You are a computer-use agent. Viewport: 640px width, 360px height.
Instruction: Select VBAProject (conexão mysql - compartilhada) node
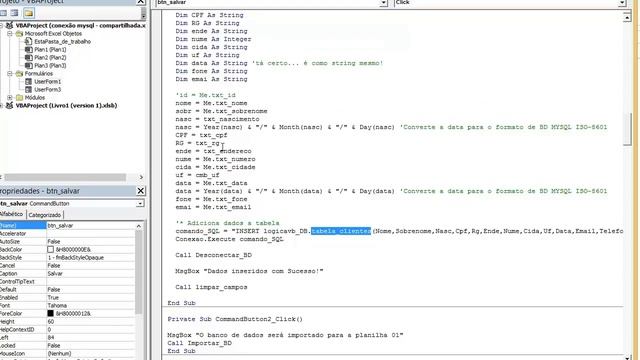[x=80, y=25]
